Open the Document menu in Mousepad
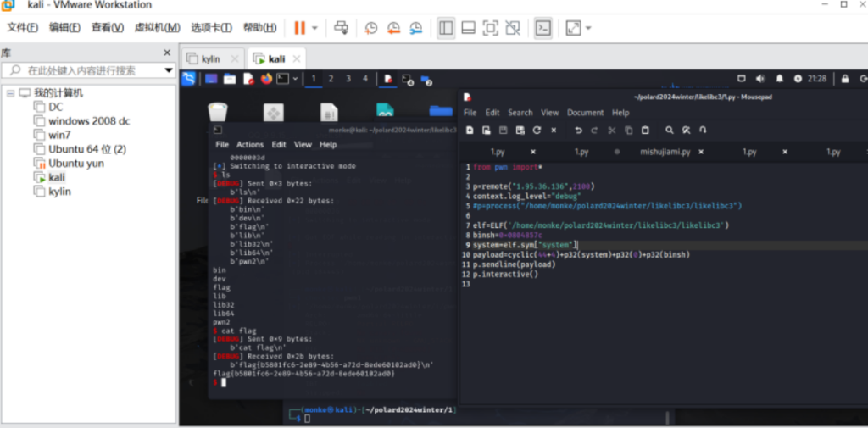This screenshot has width=868, height=428. [584, 113]
